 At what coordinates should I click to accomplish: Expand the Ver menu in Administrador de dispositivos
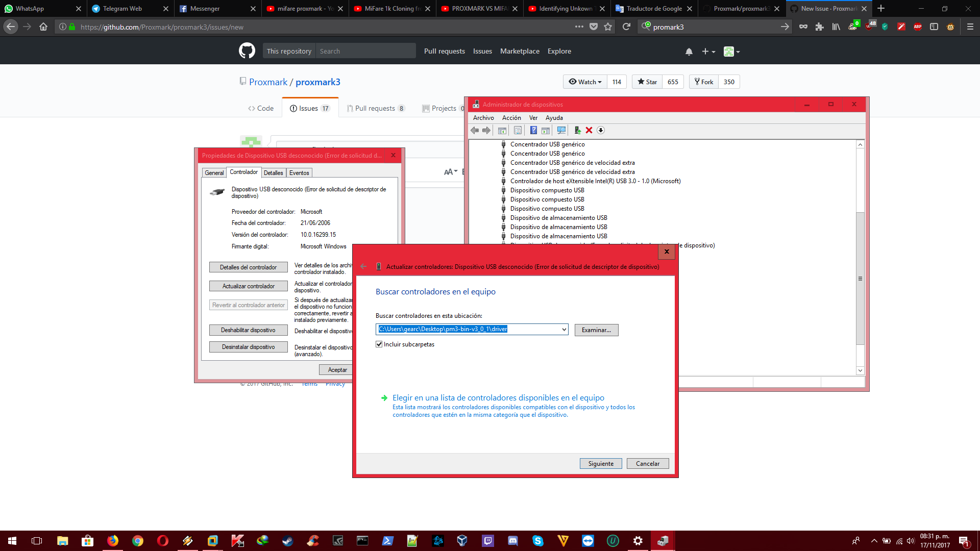(x=533, y=117)
